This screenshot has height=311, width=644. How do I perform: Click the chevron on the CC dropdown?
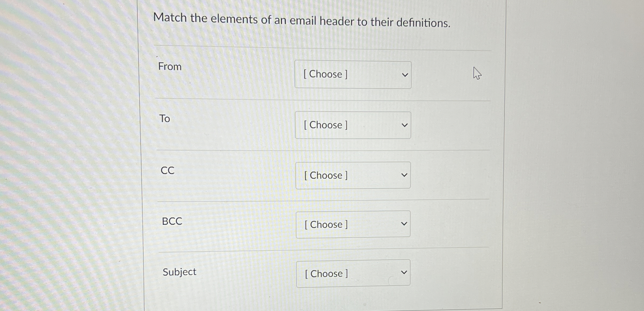coord(405,175)
